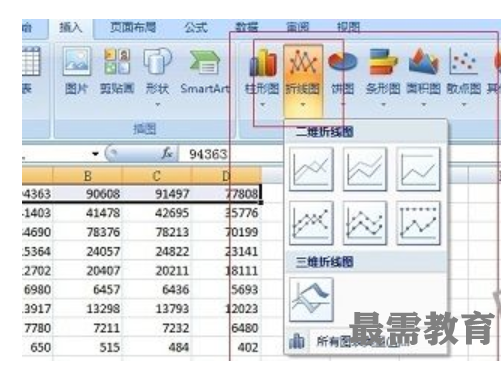Open the 视图 ribbon tab
Viewport: 501px width, 368px height.
coord(348,27)
